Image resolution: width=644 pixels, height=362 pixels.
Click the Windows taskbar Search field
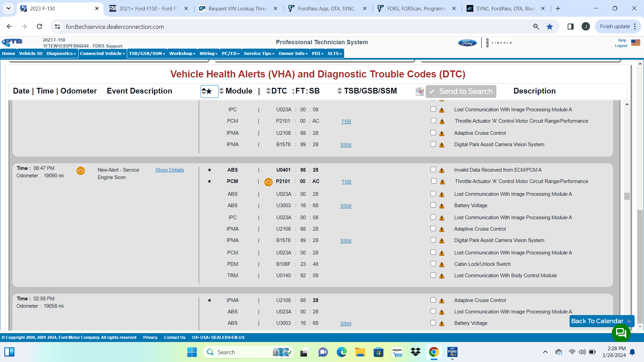pos(248,352)
